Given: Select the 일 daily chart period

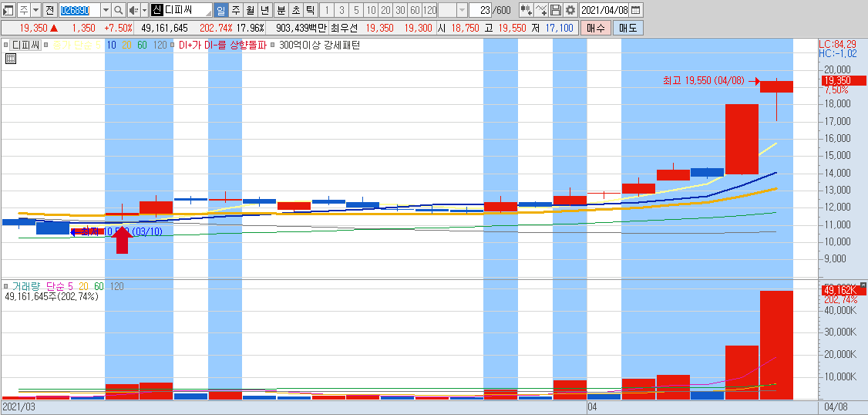Looking at the screenshot, I should pos(221,10).
